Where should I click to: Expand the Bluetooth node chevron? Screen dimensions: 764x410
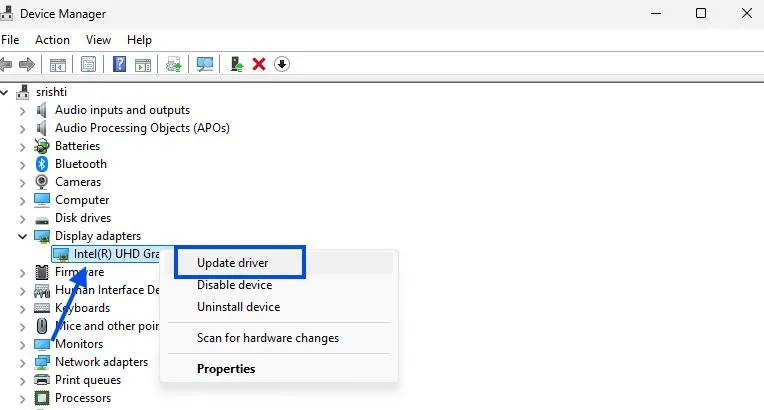click(x=22, y=165)
